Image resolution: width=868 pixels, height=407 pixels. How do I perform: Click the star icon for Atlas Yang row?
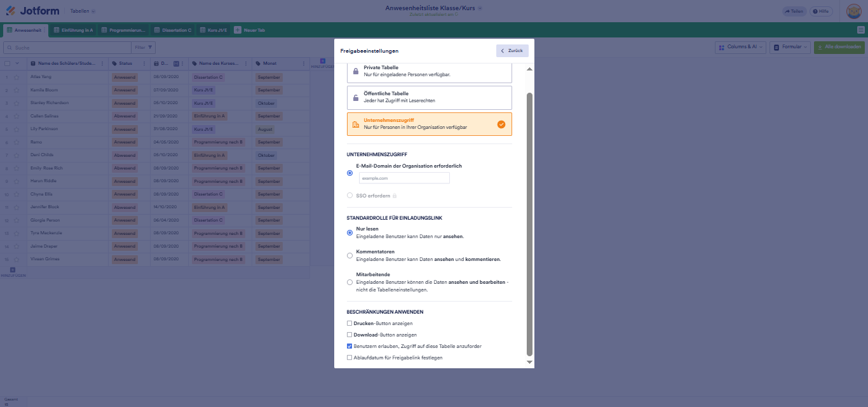pos(17,77)
